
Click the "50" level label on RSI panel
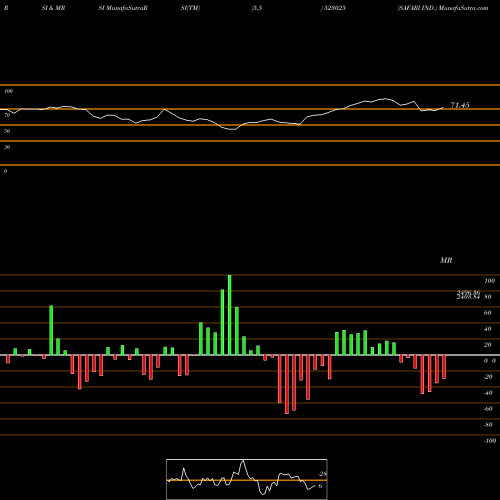tap(7, 131)
